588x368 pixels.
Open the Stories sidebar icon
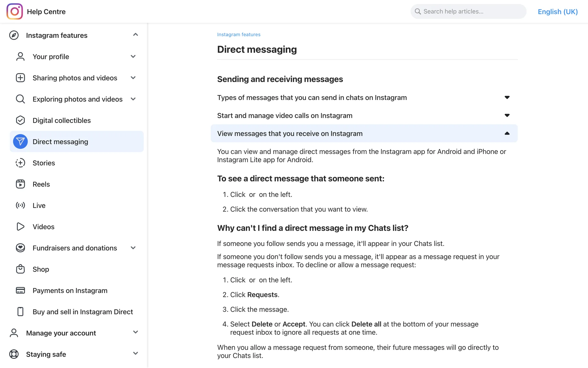pyautogui.click(x=20, y=163)
